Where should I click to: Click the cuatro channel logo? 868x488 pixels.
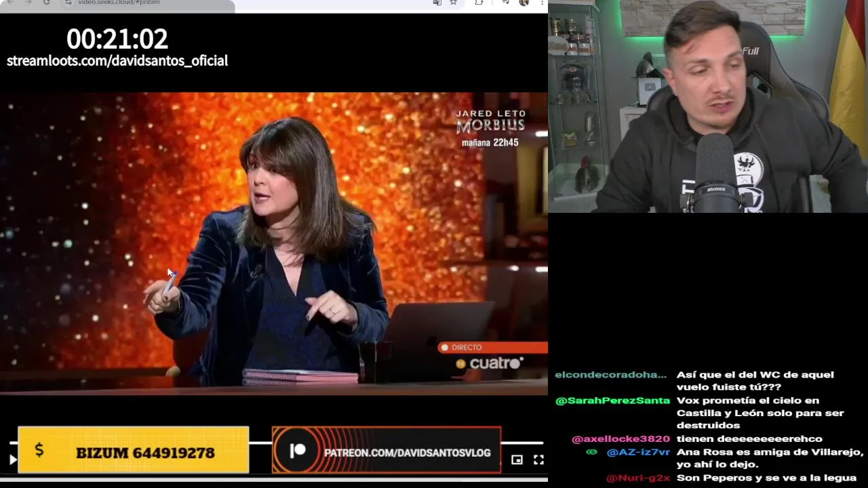(490, 363)
